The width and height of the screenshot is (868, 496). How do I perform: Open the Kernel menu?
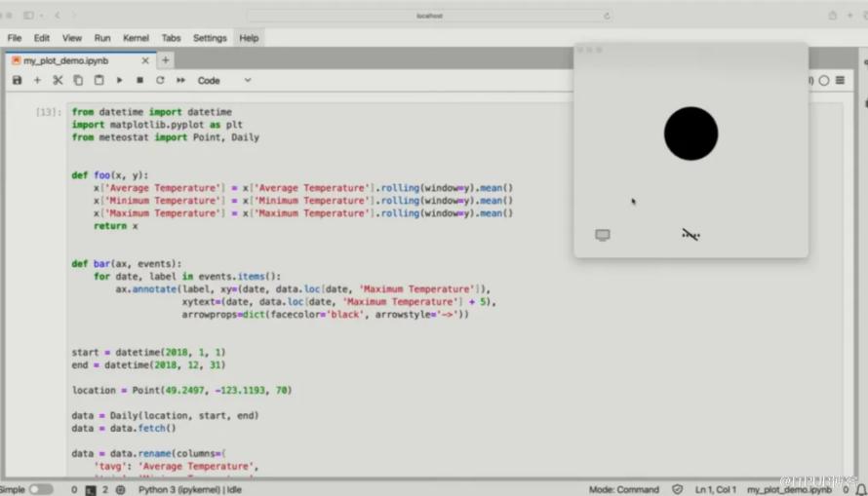click(x=136, y=38)
